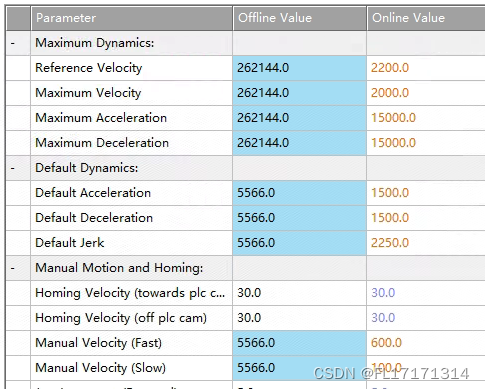Select the Parameter column header
Image resolution: width=485 pixels, height=389 pixels.
coord(132,18)
